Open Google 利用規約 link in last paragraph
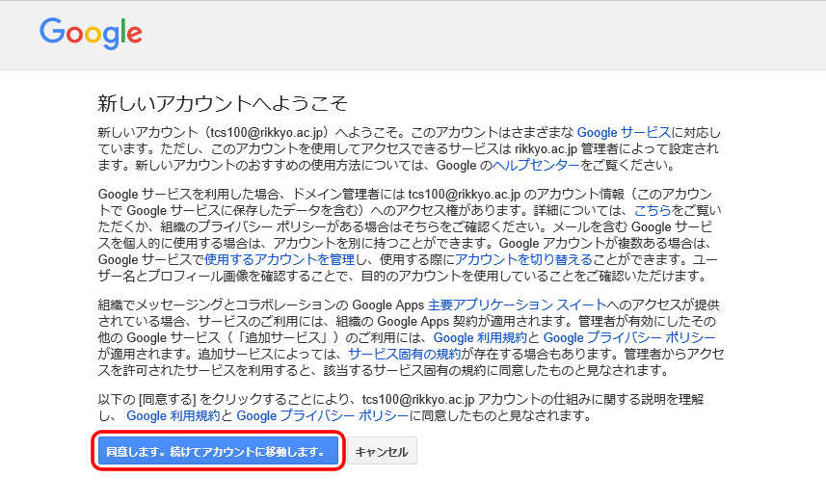The height and width of the screenshot is (504, 826). click(173, 415)
